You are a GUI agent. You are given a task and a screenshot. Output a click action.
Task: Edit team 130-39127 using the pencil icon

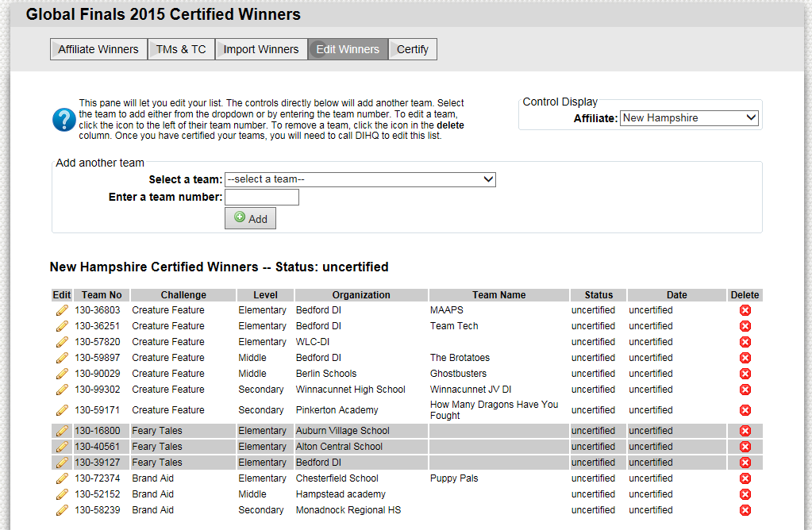[x=62, y=463]
